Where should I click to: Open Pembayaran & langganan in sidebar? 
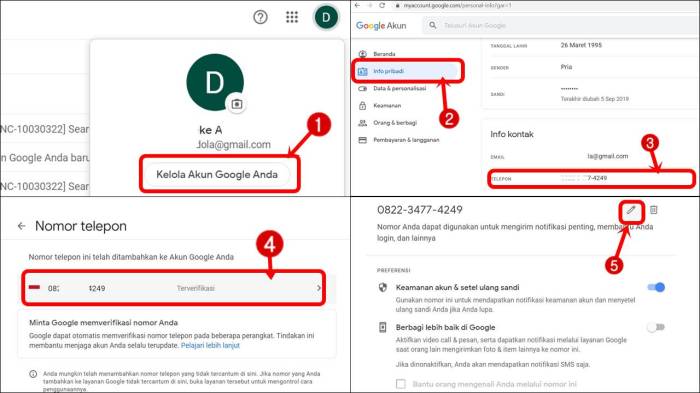click(406, 140)
